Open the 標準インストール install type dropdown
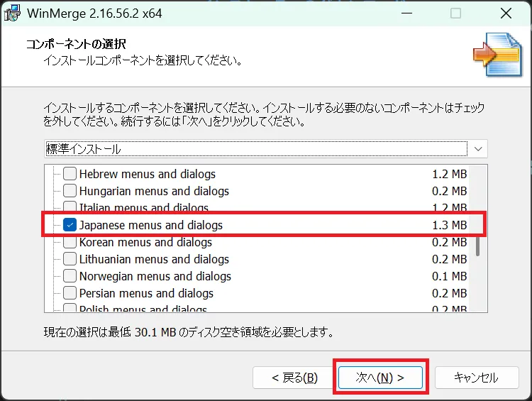 coord(266,149)
